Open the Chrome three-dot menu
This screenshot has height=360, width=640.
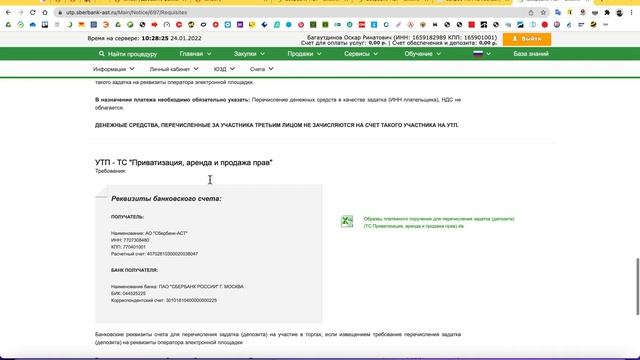pos(631,13)
